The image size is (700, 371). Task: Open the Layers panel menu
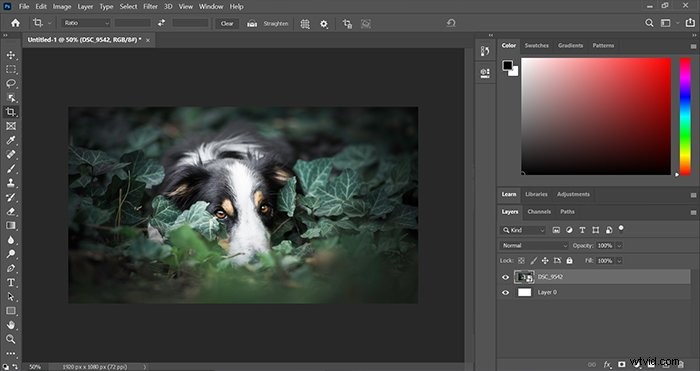(x=693, y=213)
